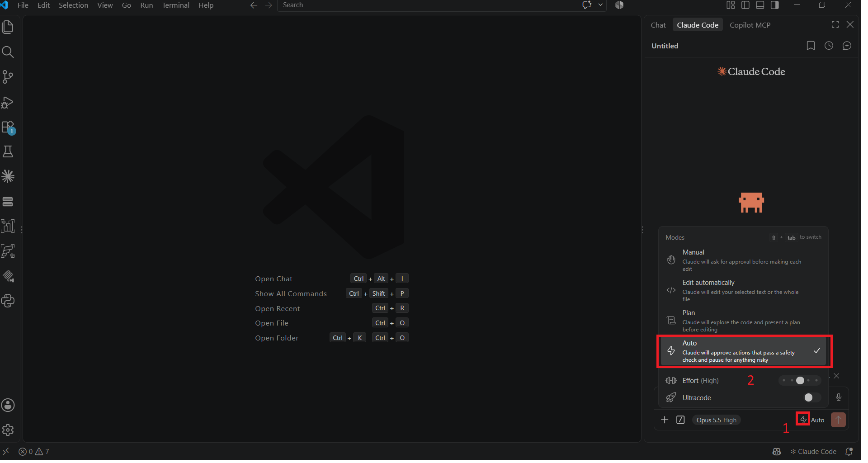Open Copilot status icon in status bar
The height and width of the screenshot is (463, 868).
[x=777, y=452]
